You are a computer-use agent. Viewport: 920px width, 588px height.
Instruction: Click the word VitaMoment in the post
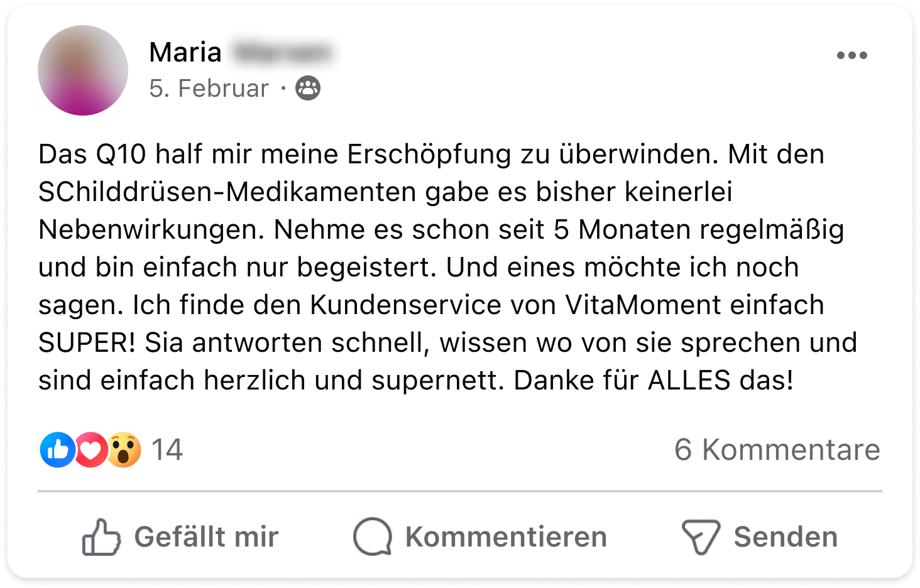click(643, 305)
